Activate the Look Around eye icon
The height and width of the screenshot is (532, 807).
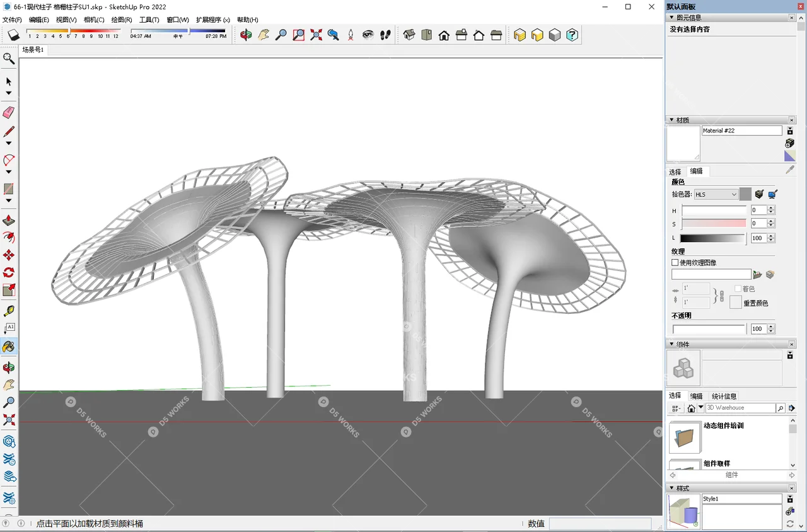(x=368, y=35)
